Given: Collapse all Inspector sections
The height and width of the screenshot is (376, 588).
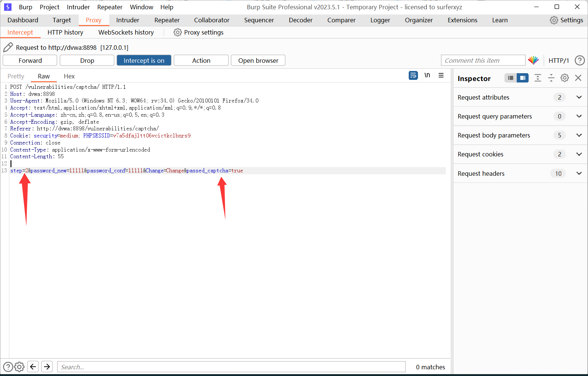Looking at the screenshot, I should tap(551, 78).
